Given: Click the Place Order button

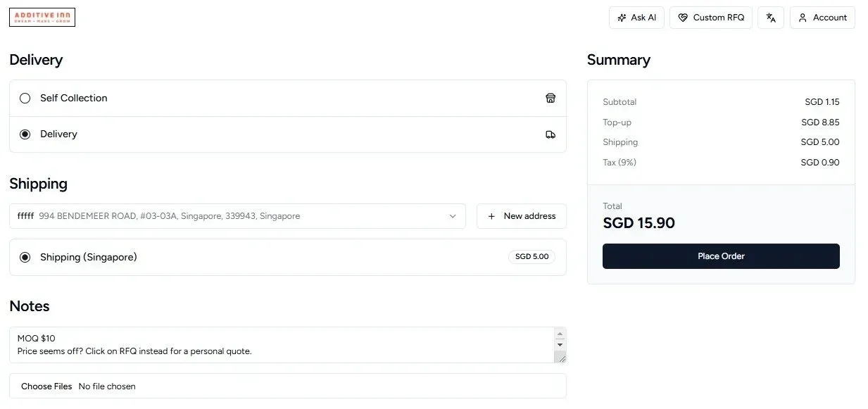Looking at the screenshot, I should pos(721,256).
